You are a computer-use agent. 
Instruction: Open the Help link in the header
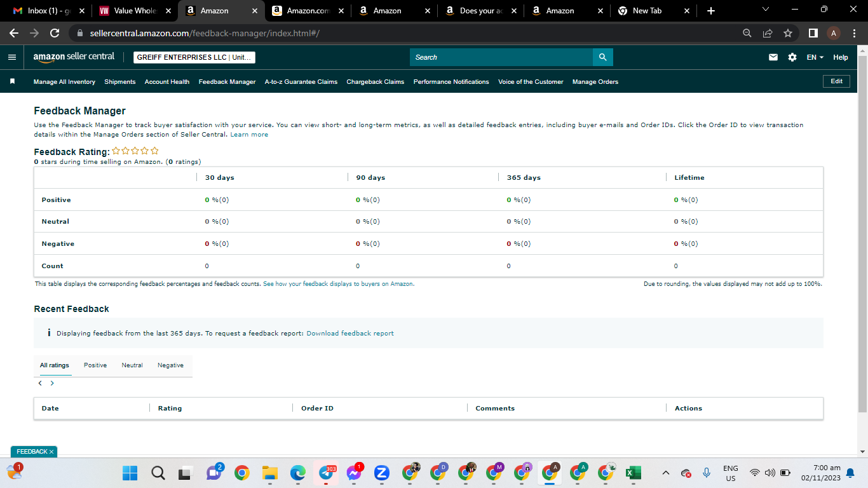point(841,57)
